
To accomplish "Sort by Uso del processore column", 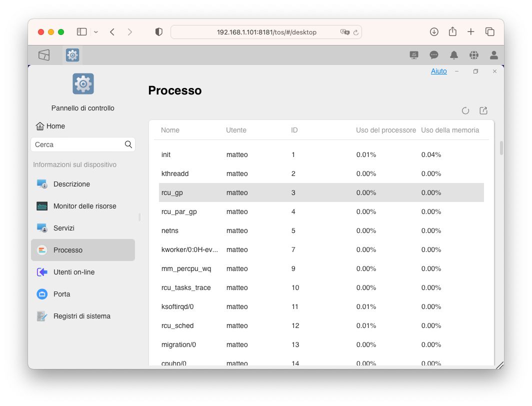I will [x=386, y=130].
